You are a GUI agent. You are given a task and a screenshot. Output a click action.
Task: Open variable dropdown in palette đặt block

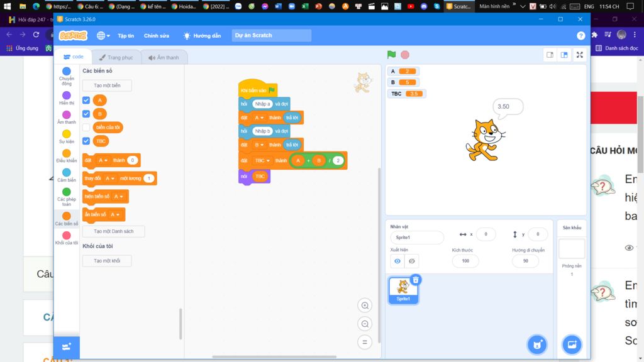point(103,160)
